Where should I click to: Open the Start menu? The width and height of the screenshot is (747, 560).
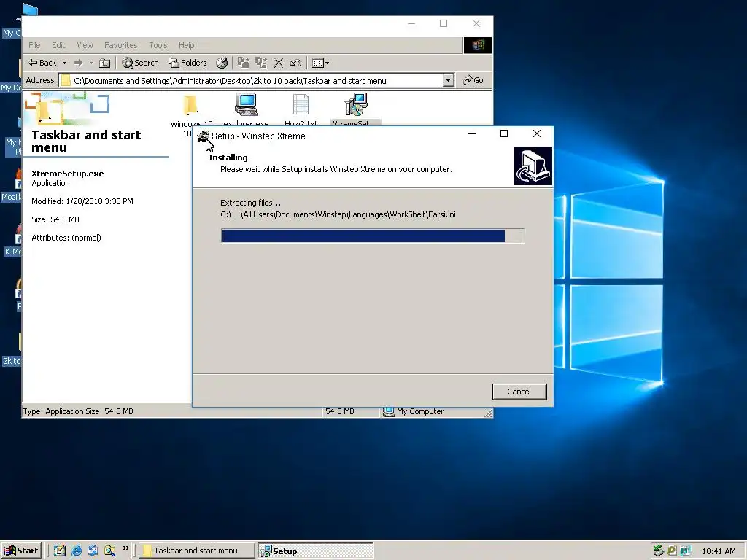[x=21, y=551]
